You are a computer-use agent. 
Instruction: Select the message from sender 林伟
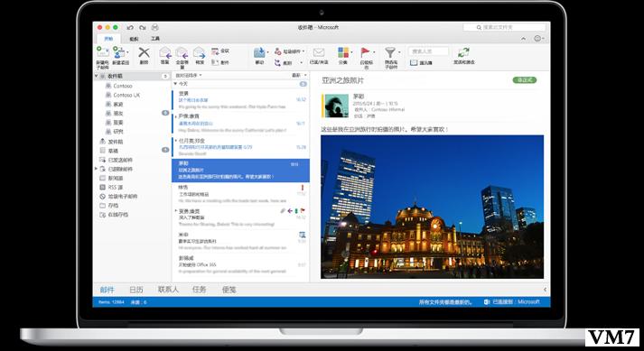[240, 194]
